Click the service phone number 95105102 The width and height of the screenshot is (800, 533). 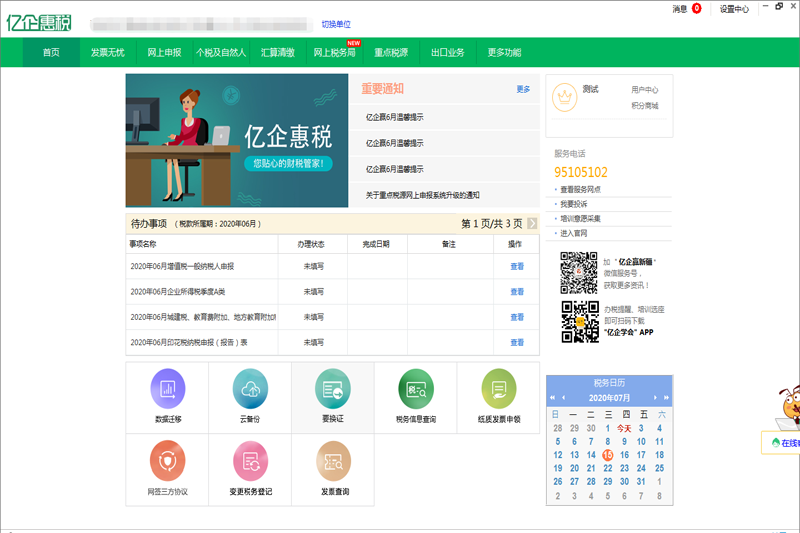tap(581, 172)
